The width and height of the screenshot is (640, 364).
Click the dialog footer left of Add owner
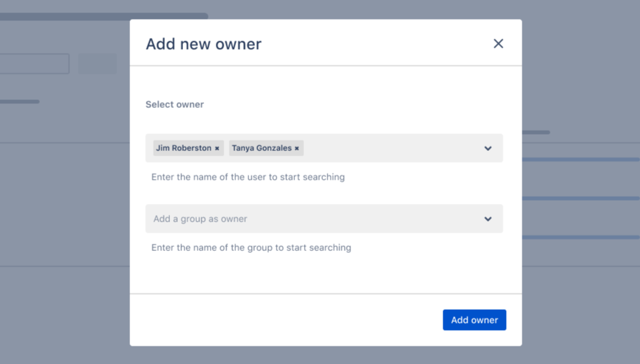(x=281, y=320)
